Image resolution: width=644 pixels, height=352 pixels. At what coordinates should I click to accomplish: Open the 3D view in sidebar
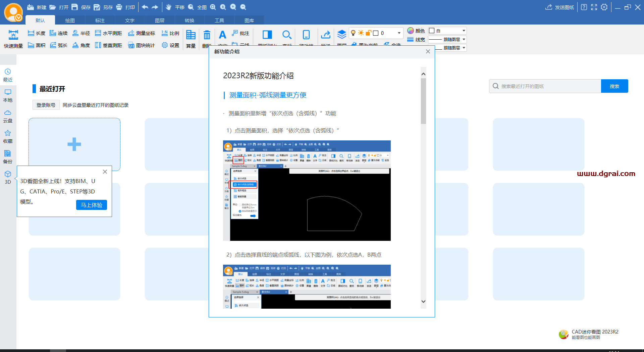(8, 177)
